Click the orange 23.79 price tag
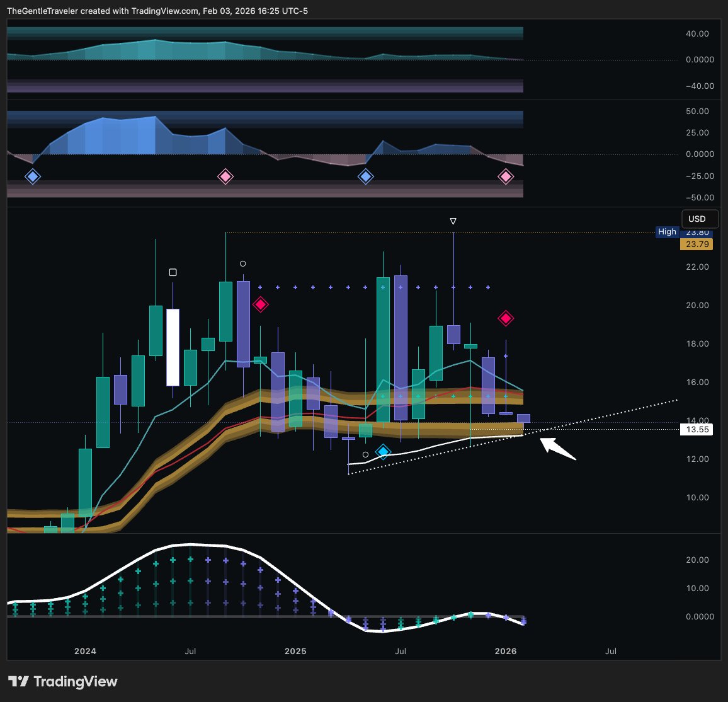 [x=697, y=245]
